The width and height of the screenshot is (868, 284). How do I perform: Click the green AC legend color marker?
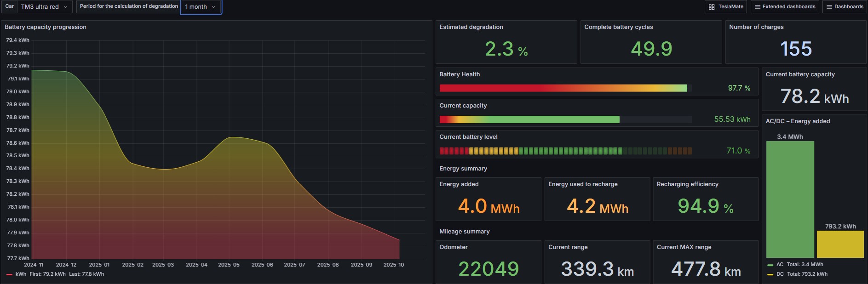coord(770,265)
